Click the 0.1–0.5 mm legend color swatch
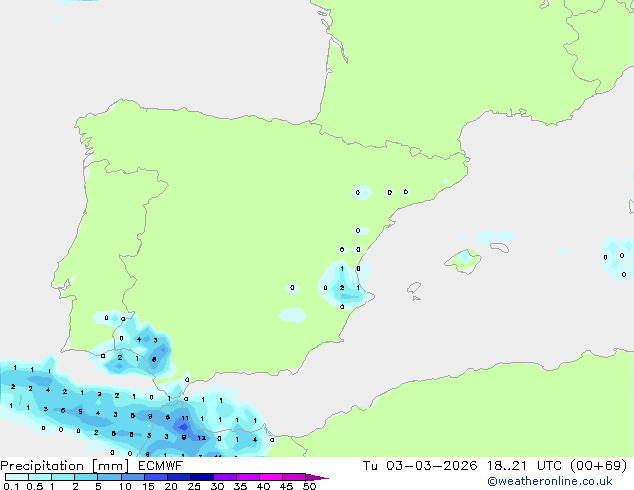The height and width of the screenshot is (490, 634). 17,477
